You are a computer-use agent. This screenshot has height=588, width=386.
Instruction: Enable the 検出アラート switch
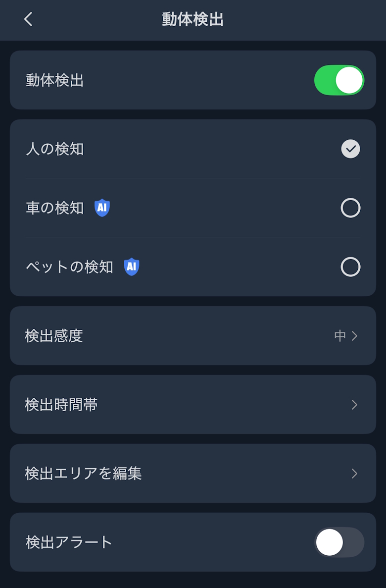pyautogui.click(x=339, y=542)
